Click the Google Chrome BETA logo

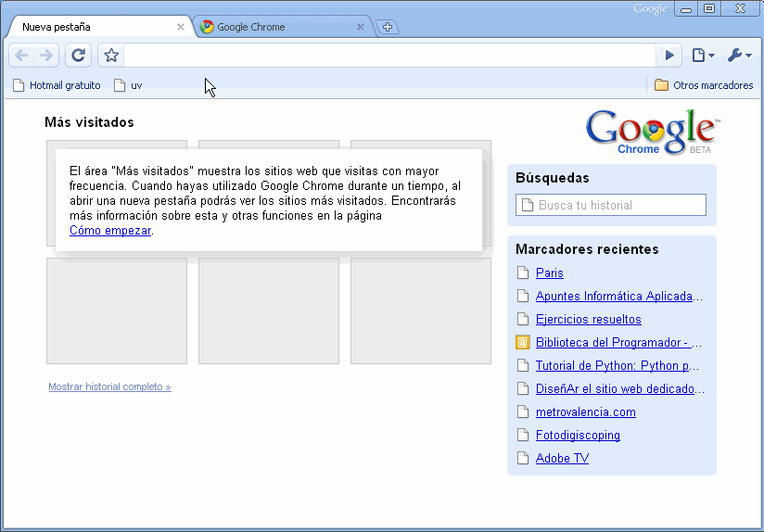coord(652,132)
